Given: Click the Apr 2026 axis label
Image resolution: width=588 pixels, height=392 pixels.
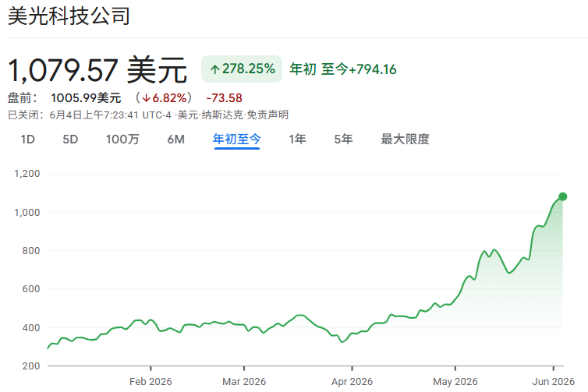Looking at the screenshot, I should 352,382.
